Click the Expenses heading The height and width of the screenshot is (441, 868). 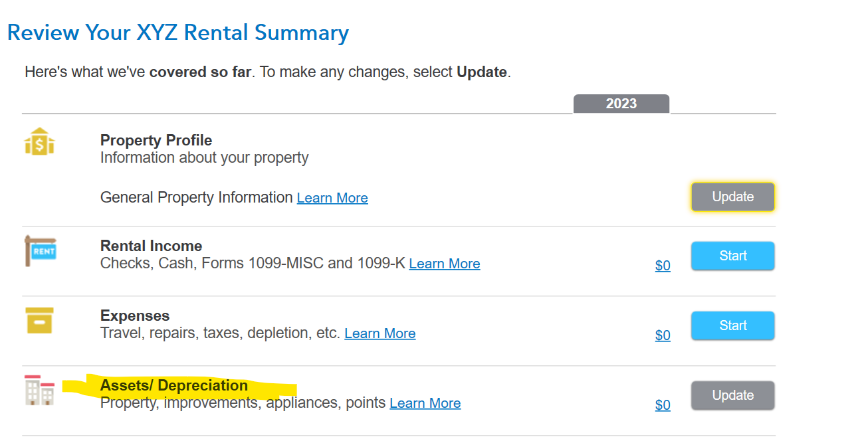(x=135, y=315)
